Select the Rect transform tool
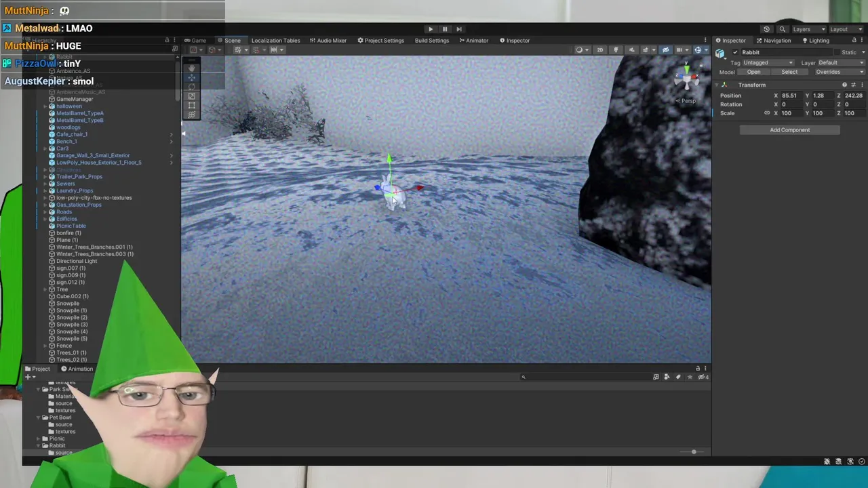 click(192, 105)
